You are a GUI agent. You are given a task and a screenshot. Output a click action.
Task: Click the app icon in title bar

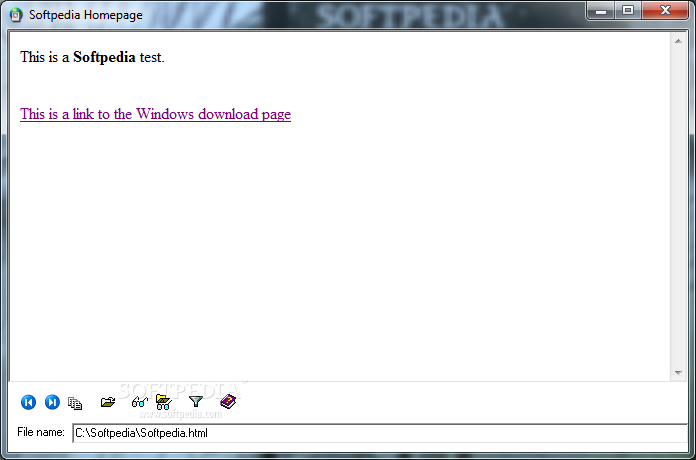(x=16, y=15)
